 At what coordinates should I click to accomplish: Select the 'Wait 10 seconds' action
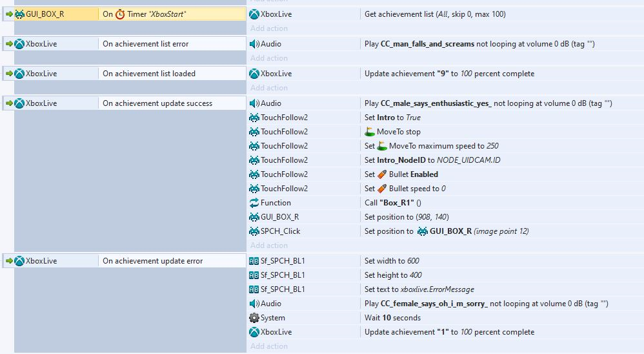(392, 318)
